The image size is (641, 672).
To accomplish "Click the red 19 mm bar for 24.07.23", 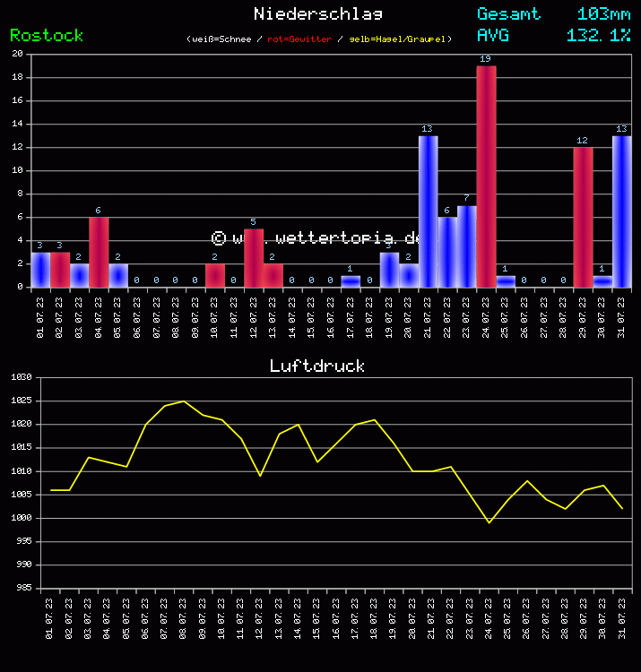I will 486,177.
